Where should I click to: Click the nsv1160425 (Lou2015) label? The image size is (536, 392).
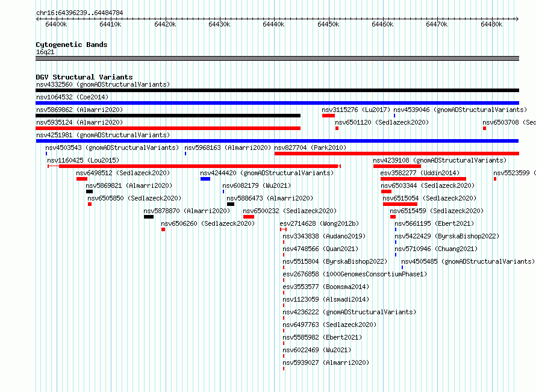tap(83, 160)
